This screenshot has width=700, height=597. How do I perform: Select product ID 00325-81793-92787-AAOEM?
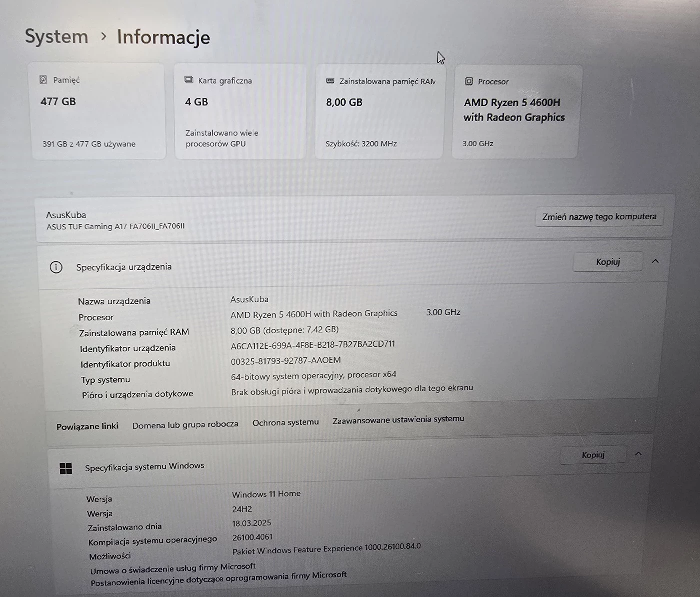coord(286,361)
